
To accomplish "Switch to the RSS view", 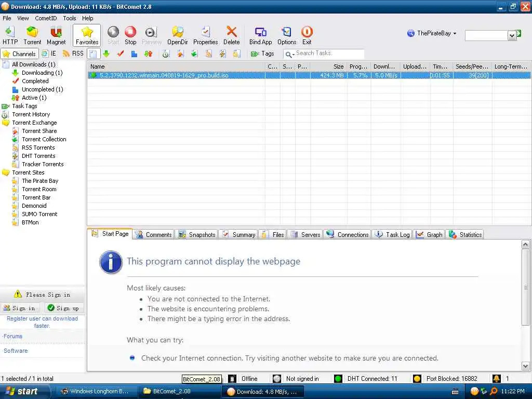I will pyautogui.click(x=73, y=54).
